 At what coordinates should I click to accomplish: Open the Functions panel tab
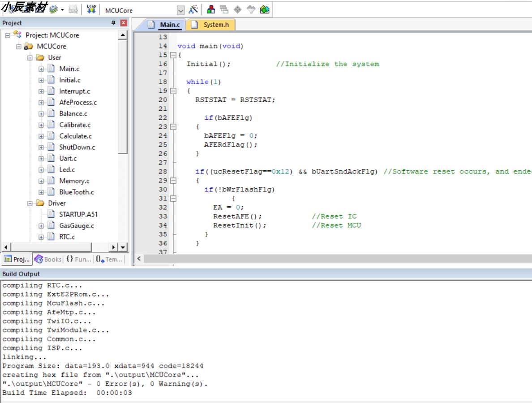(x=79, y=259)
